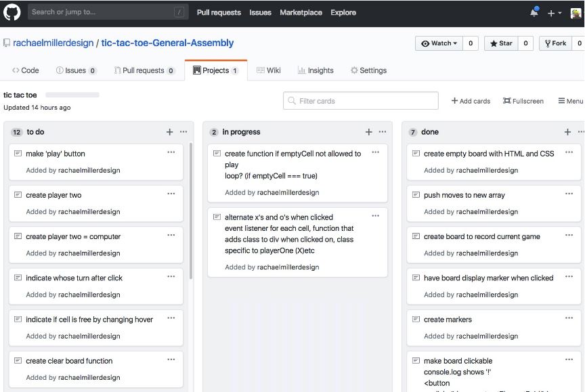Click the 'create clear board function' card text
This screenshot has width=585, height=392.
[69, 361]
